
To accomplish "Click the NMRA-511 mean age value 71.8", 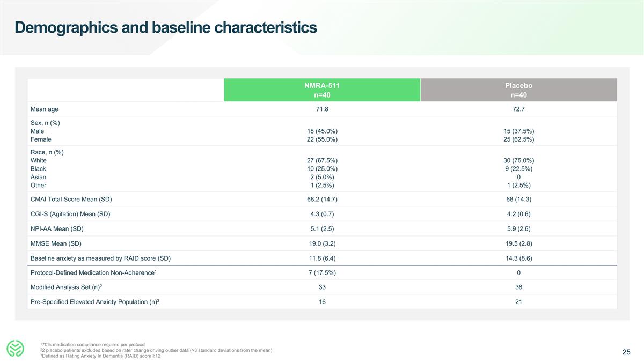I will point(321,109).
